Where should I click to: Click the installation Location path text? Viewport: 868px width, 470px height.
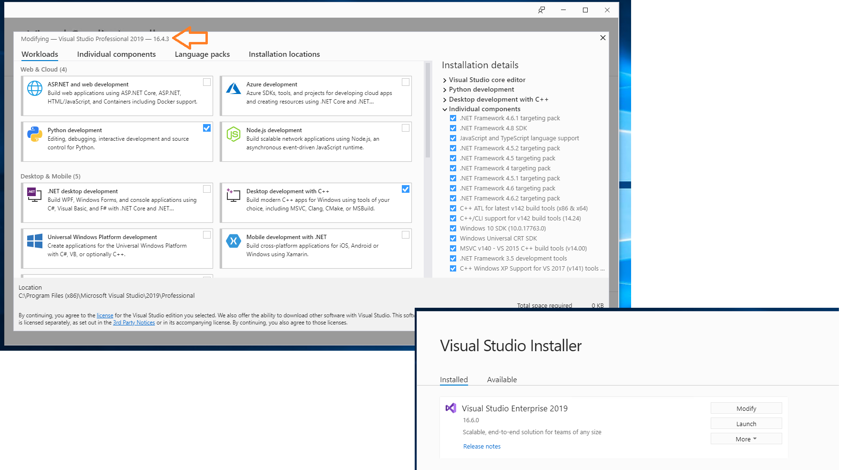point(107,296)
